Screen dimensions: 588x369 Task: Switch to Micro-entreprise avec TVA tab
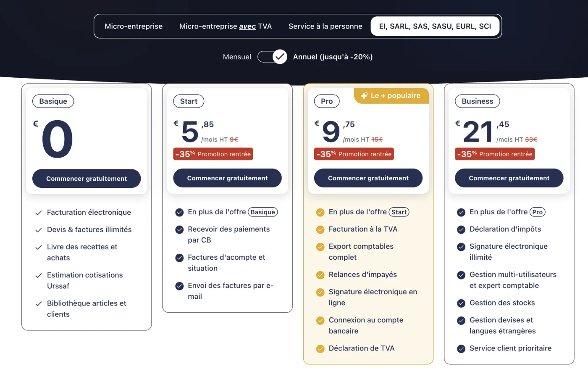click(x=226, y=26)
